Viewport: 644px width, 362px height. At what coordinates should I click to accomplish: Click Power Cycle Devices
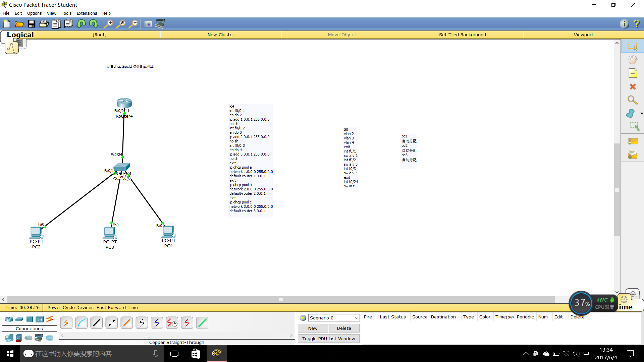tap(70, 307)
